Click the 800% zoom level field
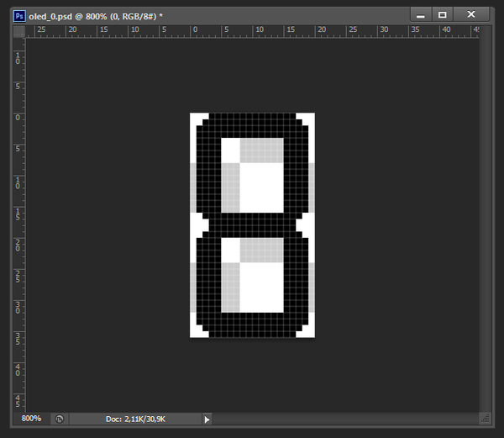The image size is (504, 438). [30, 418]
